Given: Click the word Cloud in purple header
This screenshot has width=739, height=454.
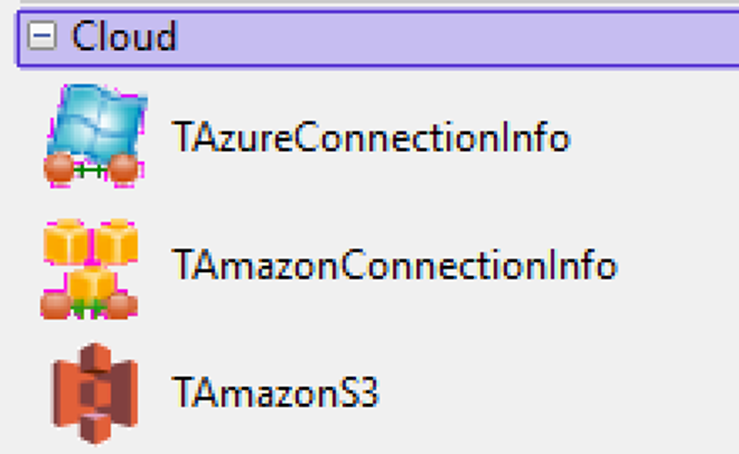Looking at the screenshot, I should [x=124, y=36].
